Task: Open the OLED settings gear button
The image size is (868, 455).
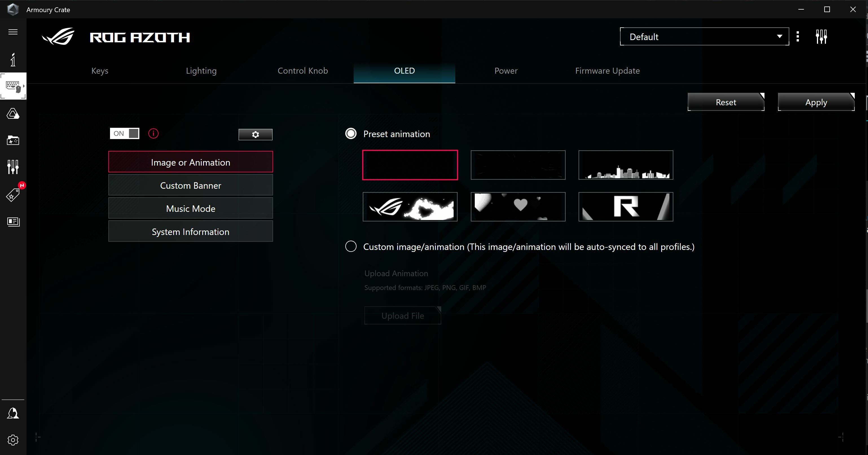Action: click(255, 134)
